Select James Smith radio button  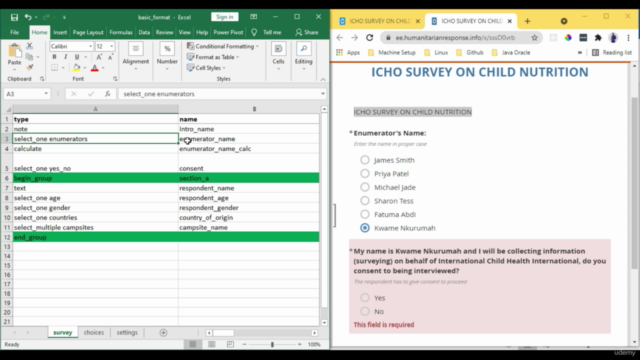click(365, 160)
